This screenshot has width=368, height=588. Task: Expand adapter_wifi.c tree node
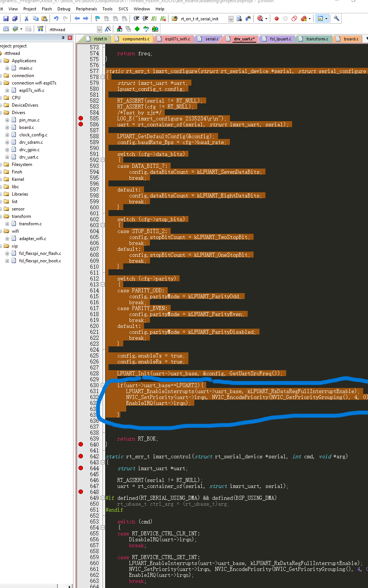pyautogui.click(x=7, y=239)
